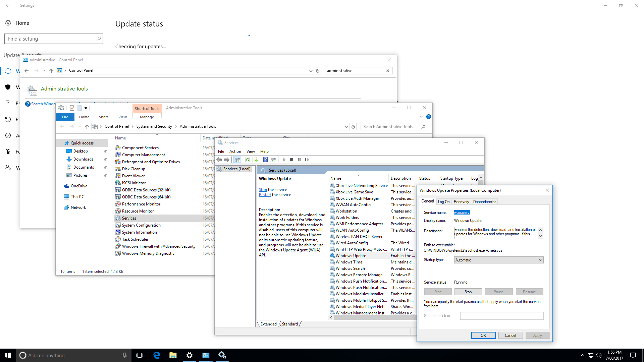Click the Cortana microphone icon

124,355
